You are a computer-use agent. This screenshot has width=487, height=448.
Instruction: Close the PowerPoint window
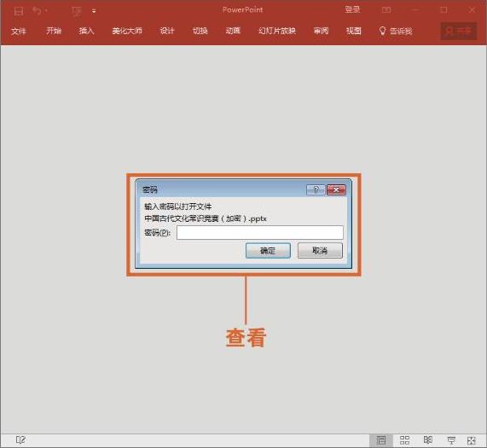click(x=473, y=10)
